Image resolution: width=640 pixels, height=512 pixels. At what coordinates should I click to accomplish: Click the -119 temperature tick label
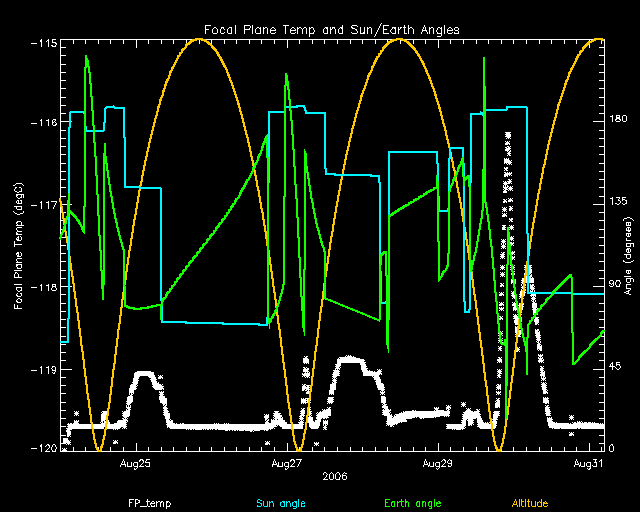42,369
